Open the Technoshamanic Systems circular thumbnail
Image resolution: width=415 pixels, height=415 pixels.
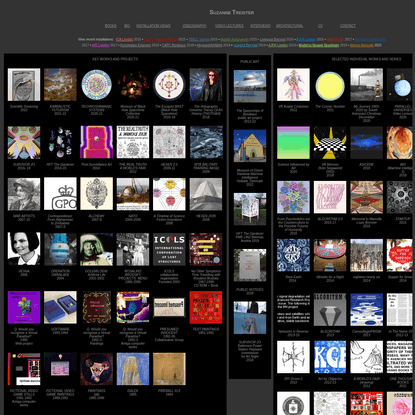click(x=97, y=85)
